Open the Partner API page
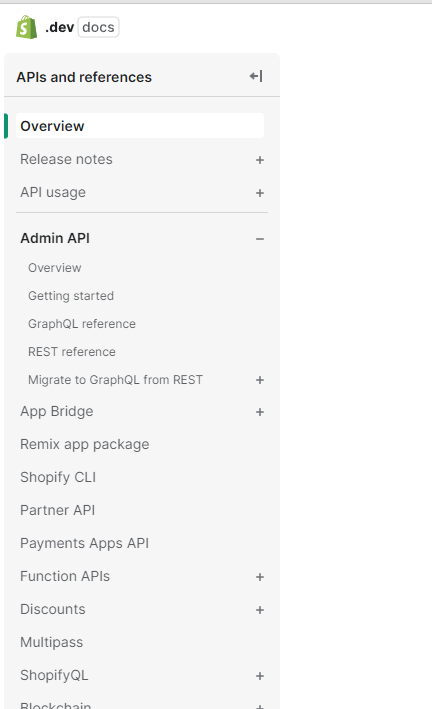Image resolution: width=432 pixels, height=709 pixels. pos(57,510)
